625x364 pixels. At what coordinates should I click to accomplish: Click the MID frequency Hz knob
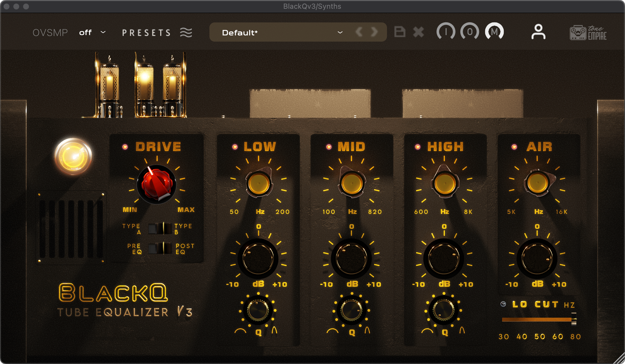click(352, 184)
